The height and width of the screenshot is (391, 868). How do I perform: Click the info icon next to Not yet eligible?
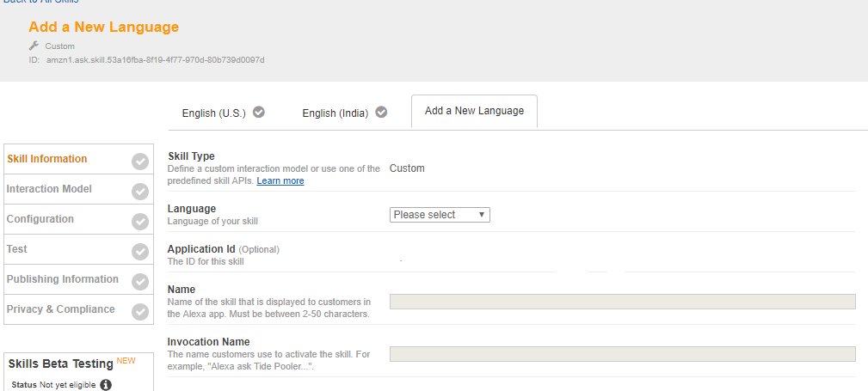click(107, 385)
